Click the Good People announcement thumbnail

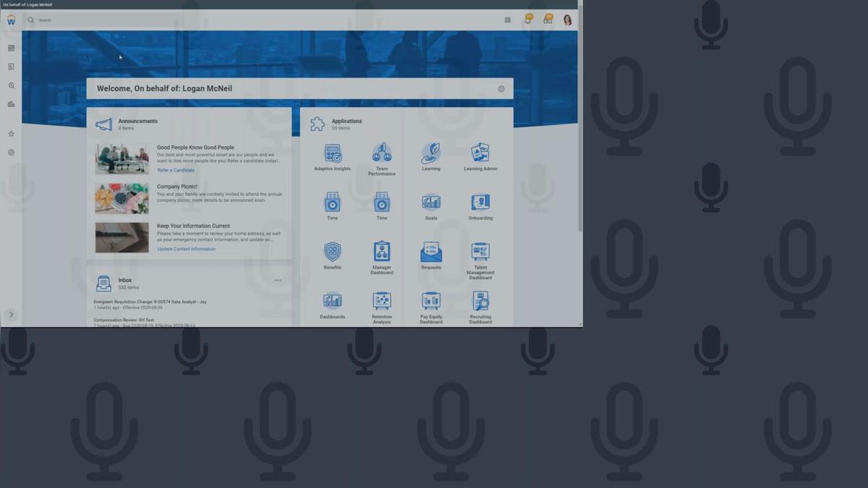122,159
